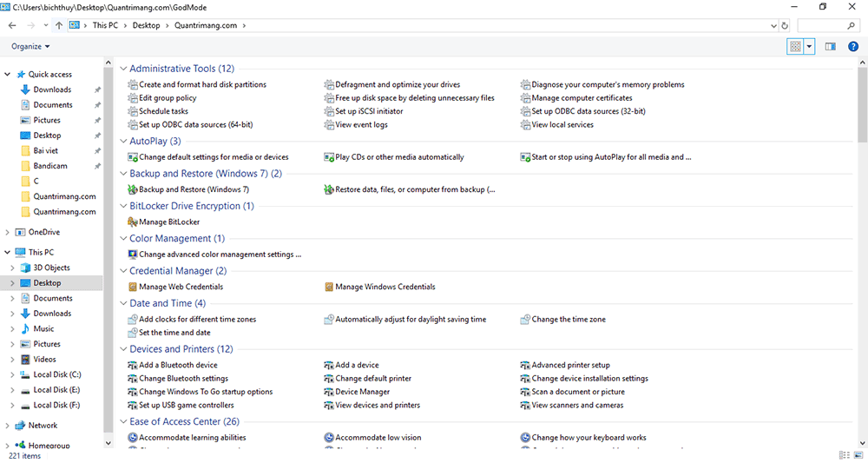Open Downloads in Quick access
Image resolution: width=868 pixels, height=463 pixels.
[x=52, y=89]
